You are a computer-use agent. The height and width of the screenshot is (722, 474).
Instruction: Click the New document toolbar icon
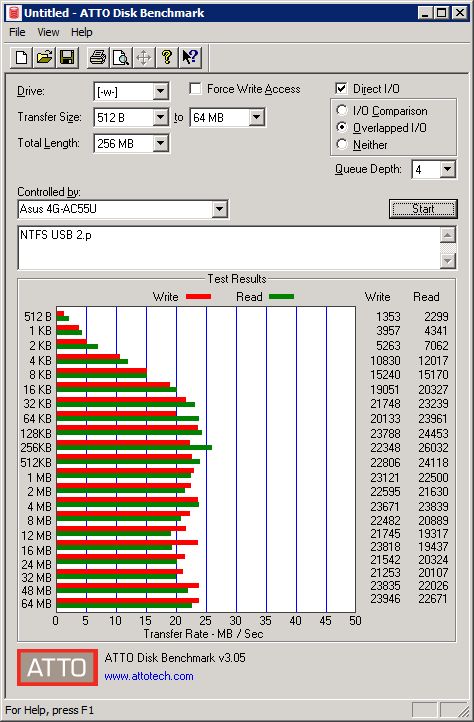click(21, 58)
